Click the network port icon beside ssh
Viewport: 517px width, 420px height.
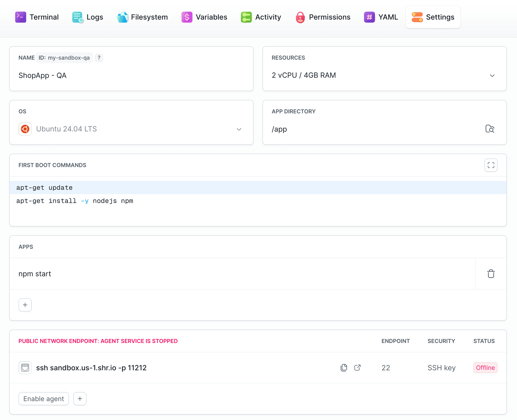pyautogui.click(x=25, y=367)
